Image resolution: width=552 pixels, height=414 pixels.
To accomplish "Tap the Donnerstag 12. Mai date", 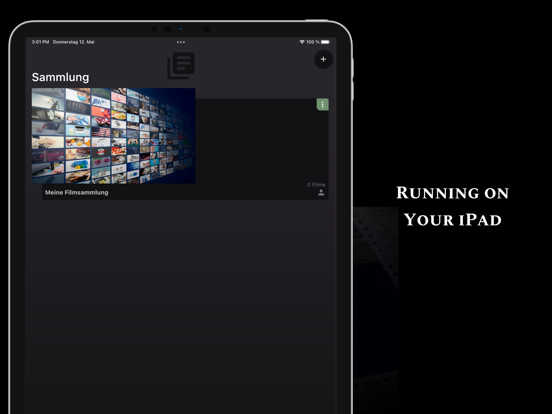I will coord(74,42).
